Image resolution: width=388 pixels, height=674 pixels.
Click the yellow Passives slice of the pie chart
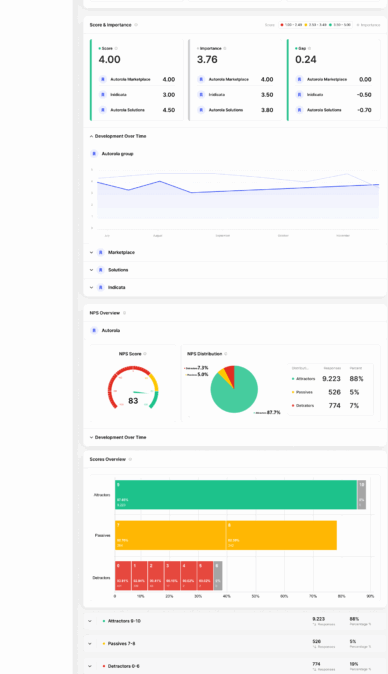coord(223,377)
